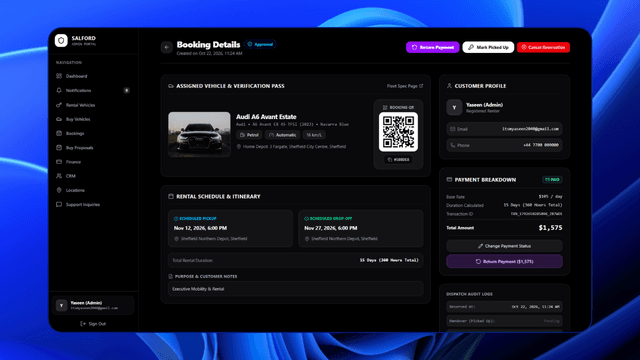The width and height of the screenshot is (640, 360).
Task: Click the Yaseen (Admin) sidebar profile card
Action: [93, 305]
